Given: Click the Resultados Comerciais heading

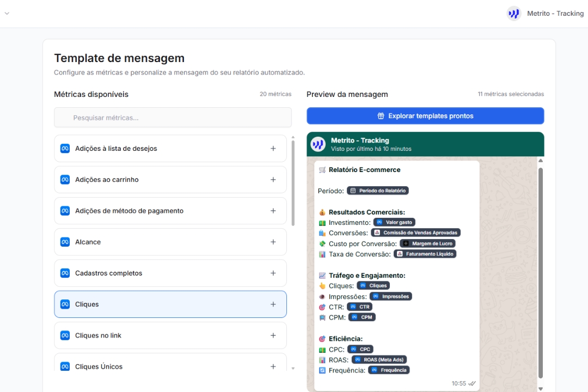Looking at the screenshot, I should [367, 212].
